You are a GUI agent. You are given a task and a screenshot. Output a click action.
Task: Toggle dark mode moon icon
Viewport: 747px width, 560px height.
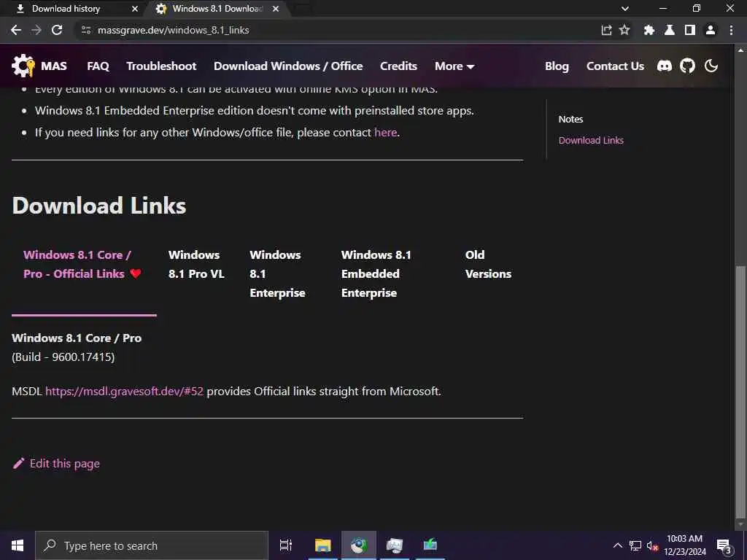(x=711, y=66)
